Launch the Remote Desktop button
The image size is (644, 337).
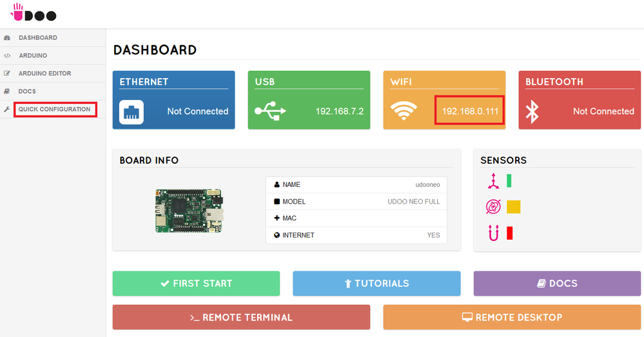point(512,317)
